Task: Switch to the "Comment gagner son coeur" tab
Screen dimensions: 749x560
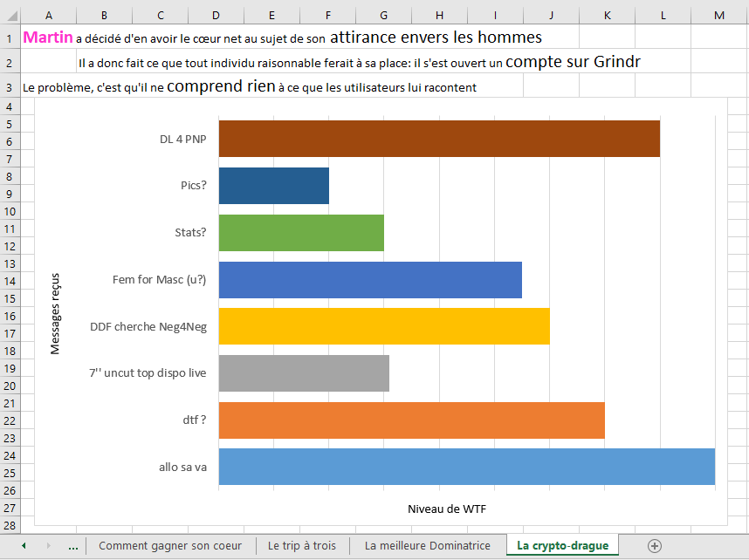Action: 170,545
